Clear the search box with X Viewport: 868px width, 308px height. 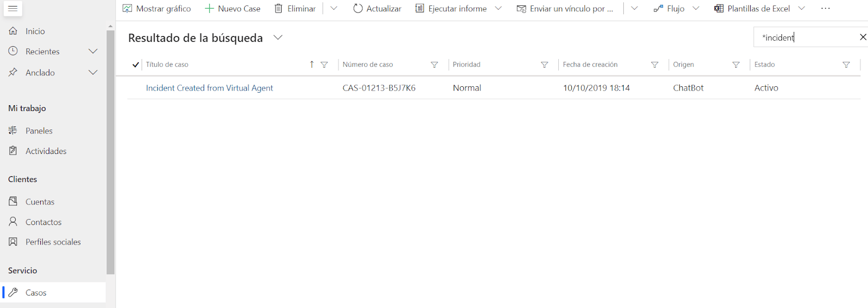pyautogui.click(x=863, y=37)
